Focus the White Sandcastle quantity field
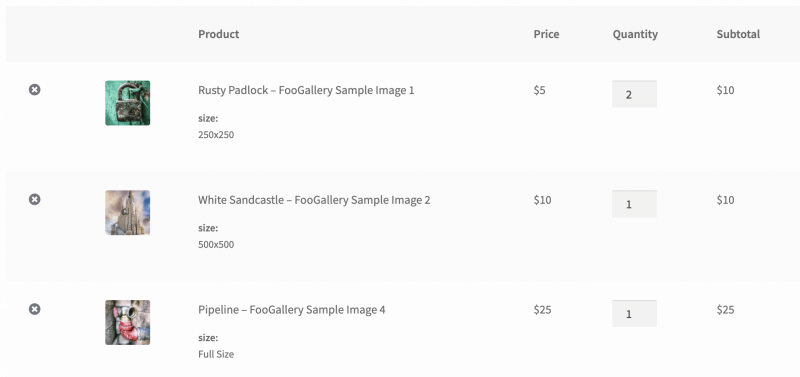 click(634, 204)
